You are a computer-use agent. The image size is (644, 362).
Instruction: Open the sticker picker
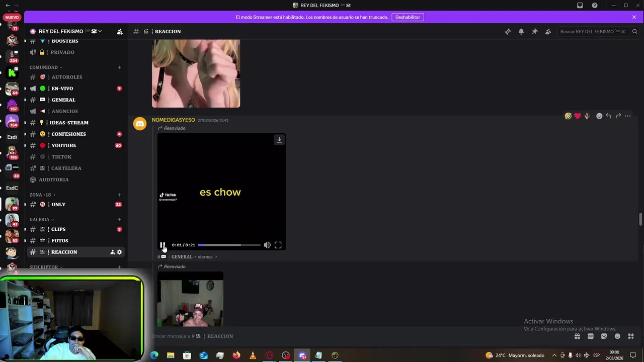604,336
